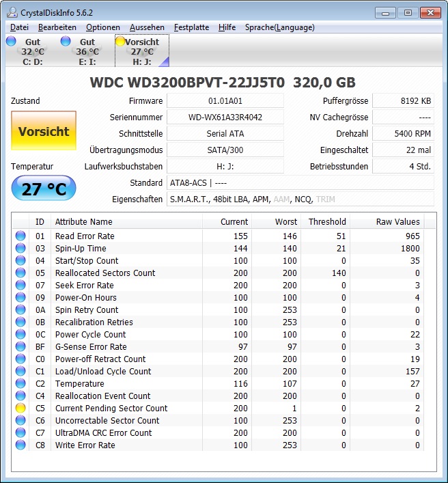Click the Übertragungsmodus field SATA/300

(225, 150)
